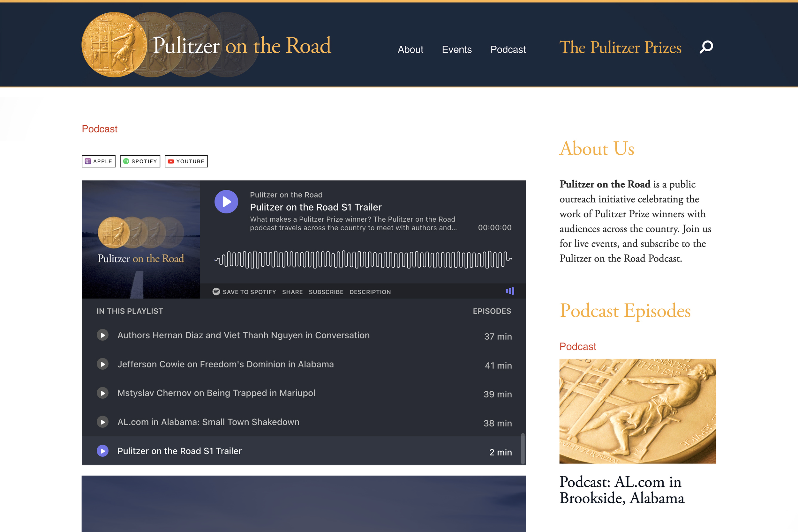
Task: Click the Pulitzer on the Road S1 Trailer title
Action: click(316, 207)
